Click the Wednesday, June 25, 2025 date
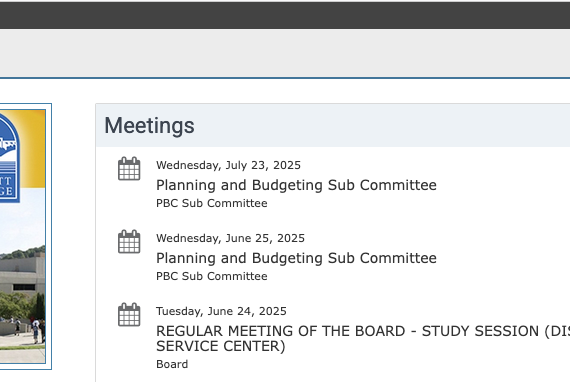570x382 pixels. 230,238
